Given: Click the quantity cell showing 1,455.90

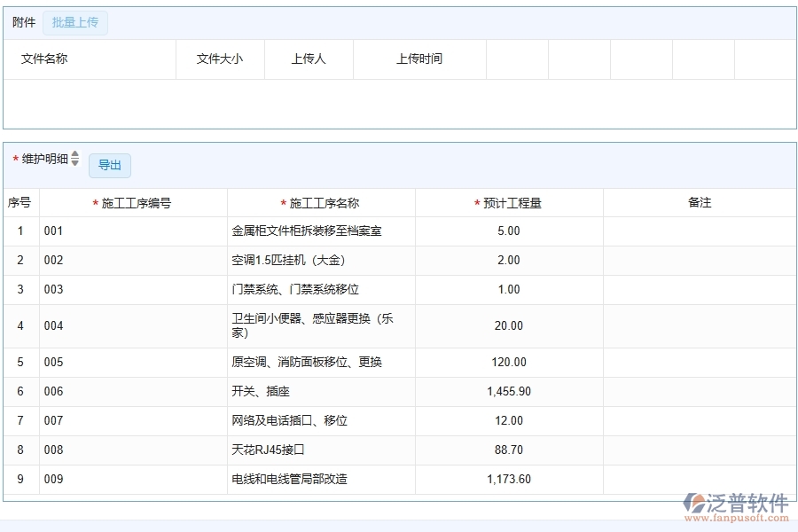Looking at the screenshot, I should [508, 391].
